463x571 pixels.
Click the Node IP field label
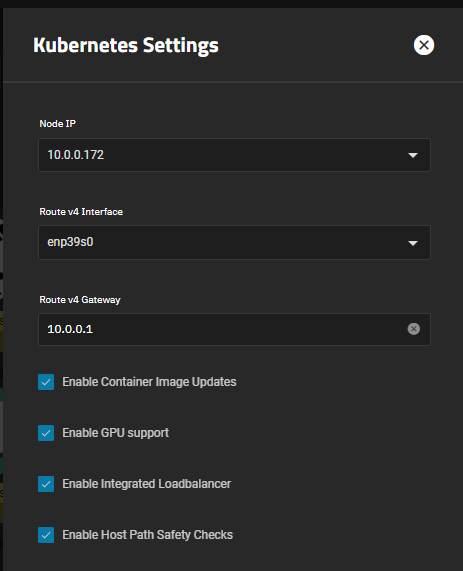pos(58,124)
